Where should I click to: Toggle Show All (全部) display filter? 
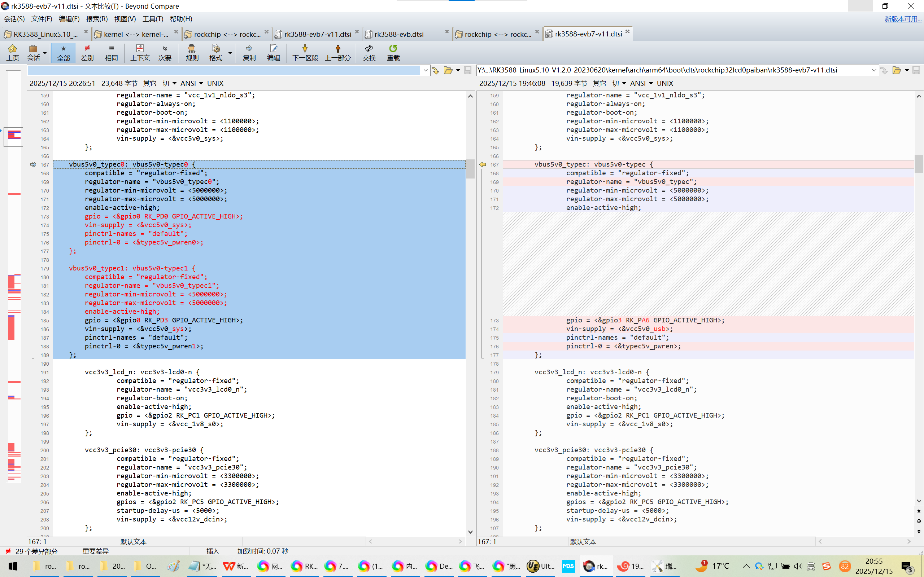[64, 52]
